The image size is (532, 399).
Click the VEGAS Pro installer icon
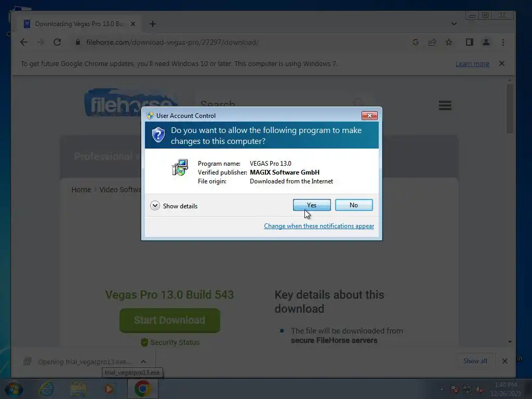tap(180, 167)
